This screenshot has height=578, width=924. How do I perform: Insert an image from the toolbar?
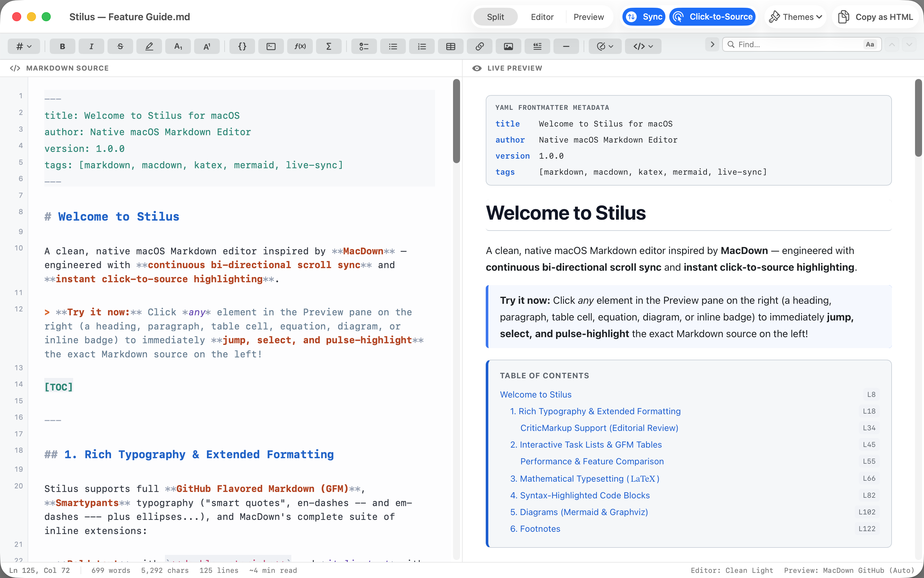(509, 46)
